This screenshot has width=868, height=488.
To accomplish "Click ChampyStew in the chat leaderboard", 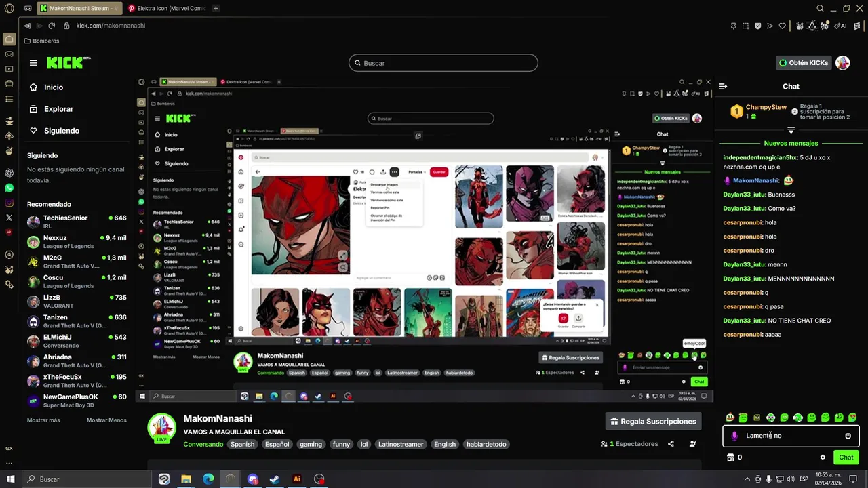I will point(766,107).
